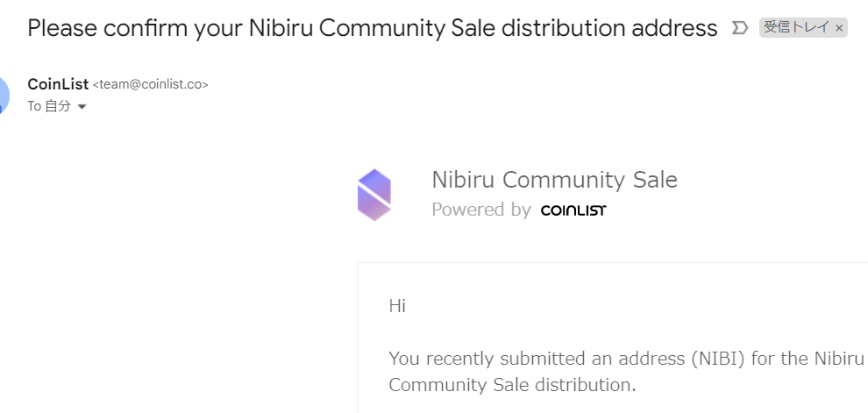Image resolution: width=868 pixels, height=413 pixels.
Task: Click the "Powered by" text
Action: [x=480, y=210]
